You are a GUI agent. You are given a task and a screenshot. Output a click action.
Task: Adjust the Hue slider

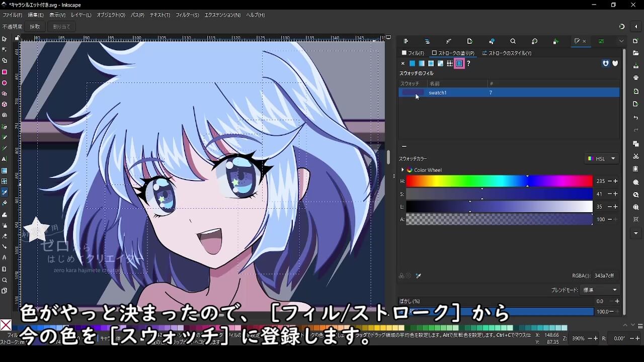coord(499,181)
